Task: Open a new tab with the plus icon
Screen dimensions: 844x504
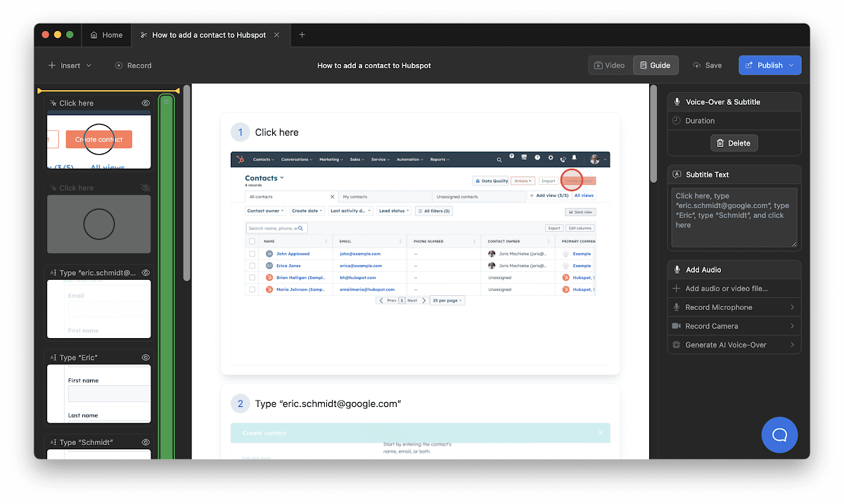Action: pos(302,34)
